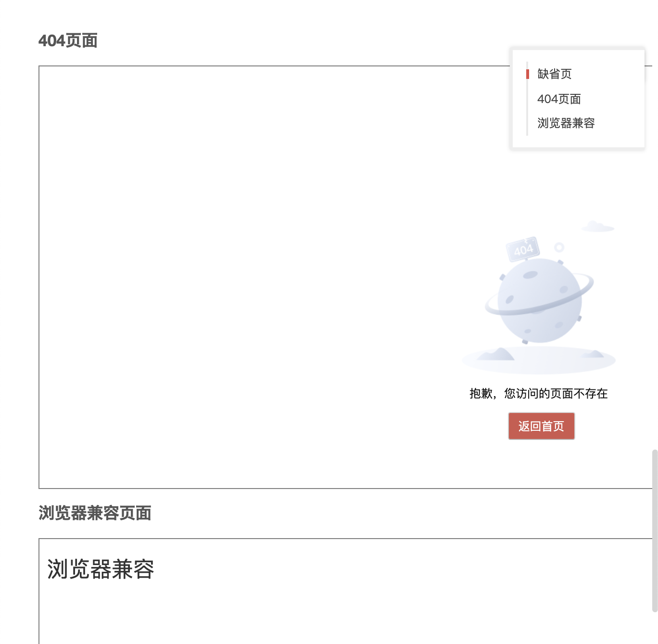Click the 404 signpost on the planet
The width and height of the screenshot is (658, 644).
(523, 249)
